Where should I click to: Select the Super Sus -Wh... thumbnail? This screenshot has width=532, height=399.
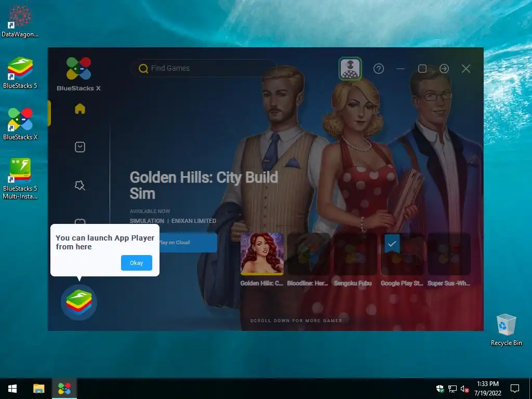coord(449,254)
